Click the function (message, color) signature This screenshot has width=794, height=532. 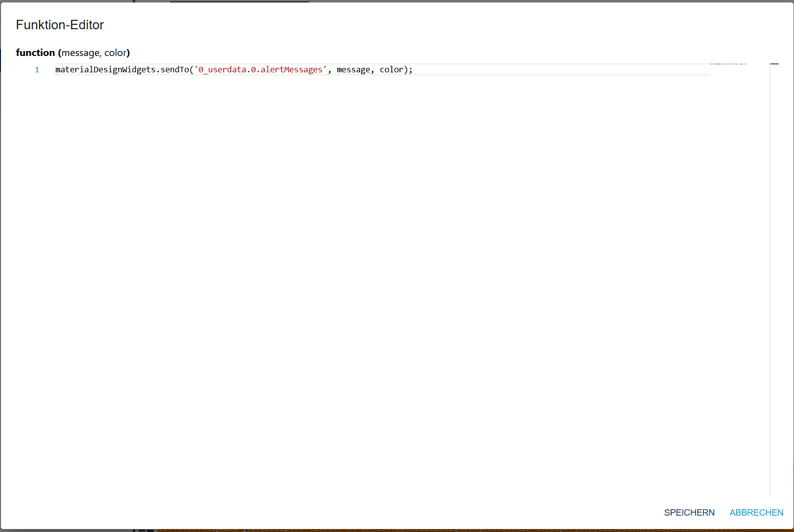[x=73, y=53]
